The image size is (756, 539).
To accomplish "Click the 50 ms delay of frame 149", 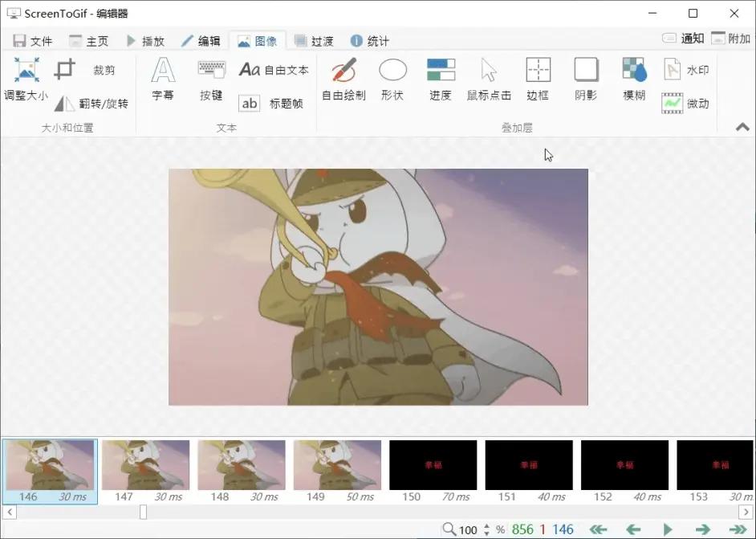I will (x=360, y=496).
